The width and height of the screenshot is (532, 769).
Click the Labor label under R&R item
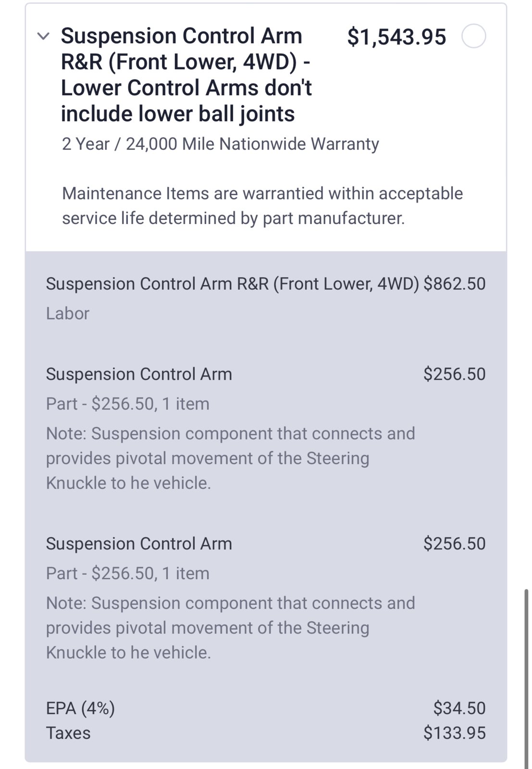tap(68, 313)
